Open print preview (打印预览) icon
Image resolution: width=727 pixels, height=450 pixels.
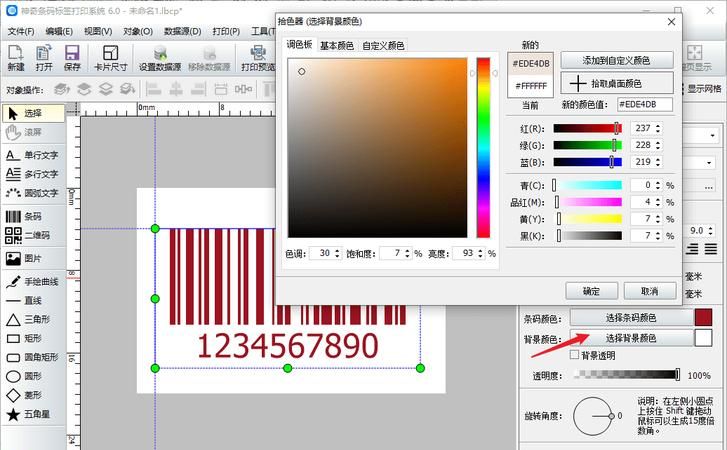pos(258,58)
